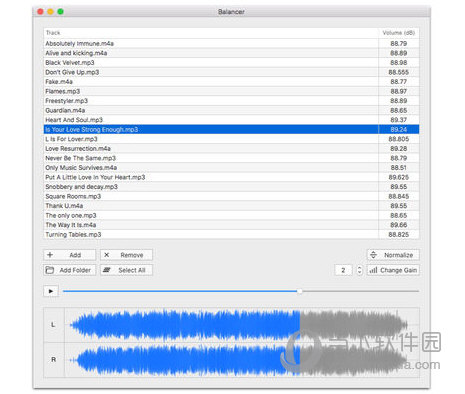The height and width of the screenshot is (394, 465).
Task: Zoom the window with green button
Action: coord(61,12)
